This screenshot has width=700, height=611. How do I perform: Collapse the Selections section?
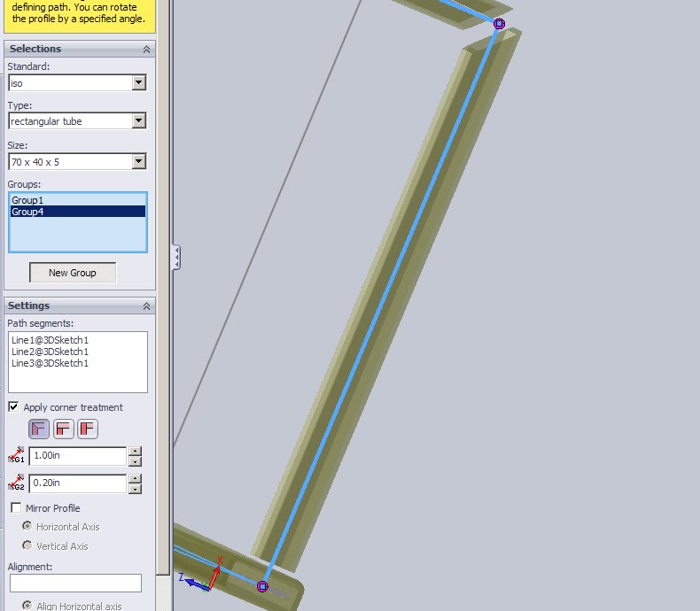[x=146, y=50]
